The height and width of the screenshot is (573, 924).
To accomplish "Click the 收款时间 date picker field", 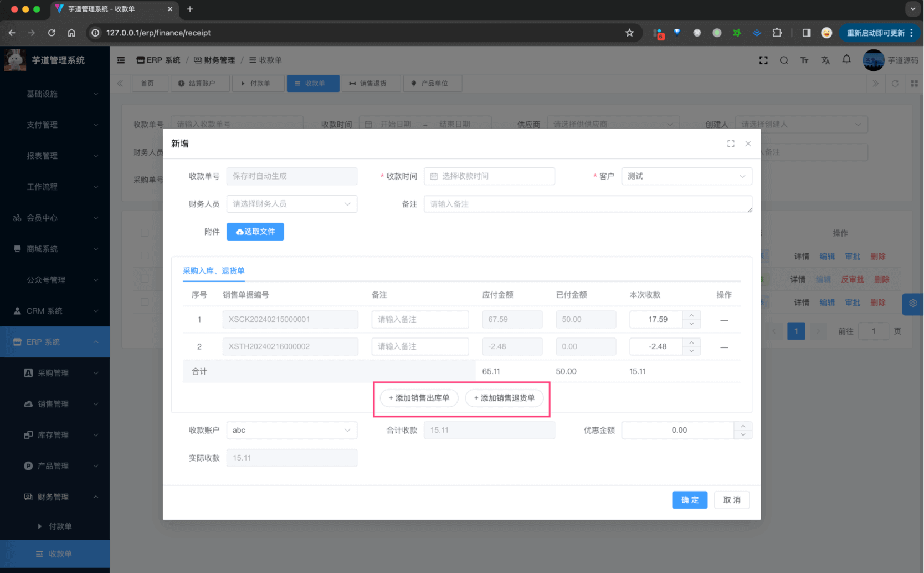I will (x=489, y=176).
